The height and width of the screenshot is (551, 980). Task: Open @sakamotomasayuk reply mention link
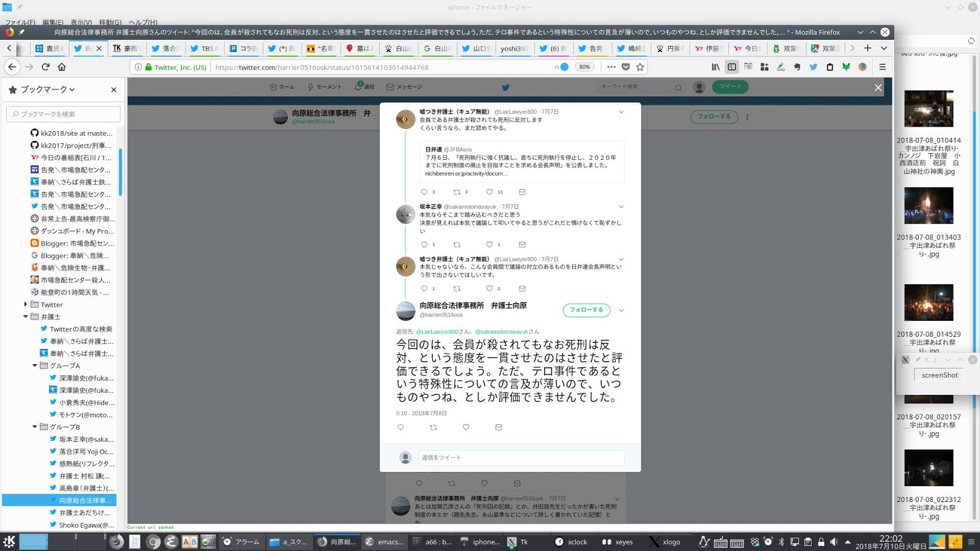click(502, 331)
